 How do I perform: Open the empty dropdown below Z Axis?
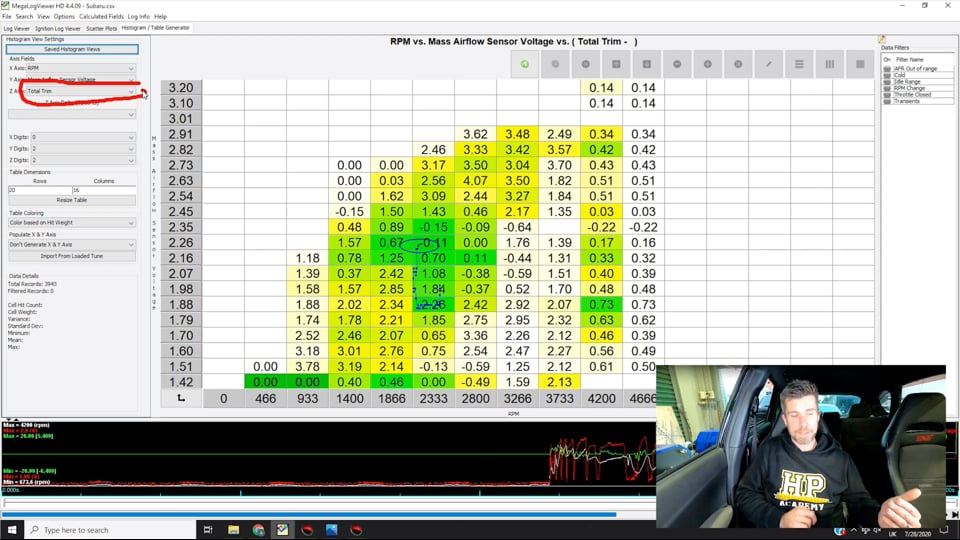pyautogui.click(x=72, y=114)
